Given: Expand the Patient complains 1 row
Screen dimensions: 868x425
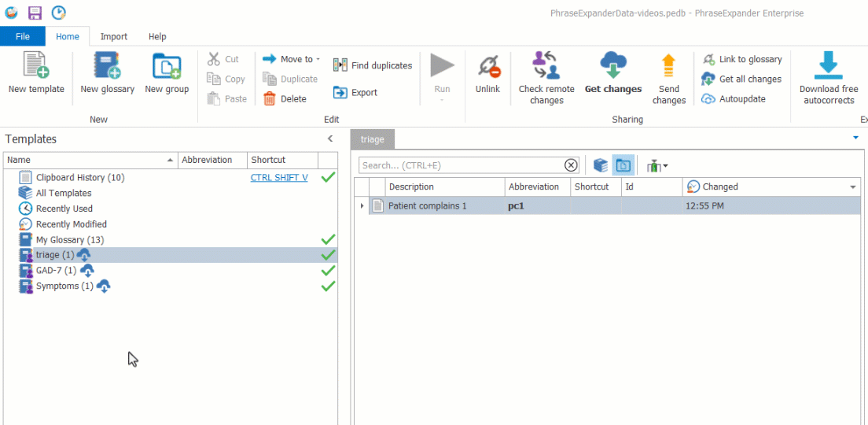Looking at the screenshot, I should (362, 206).
